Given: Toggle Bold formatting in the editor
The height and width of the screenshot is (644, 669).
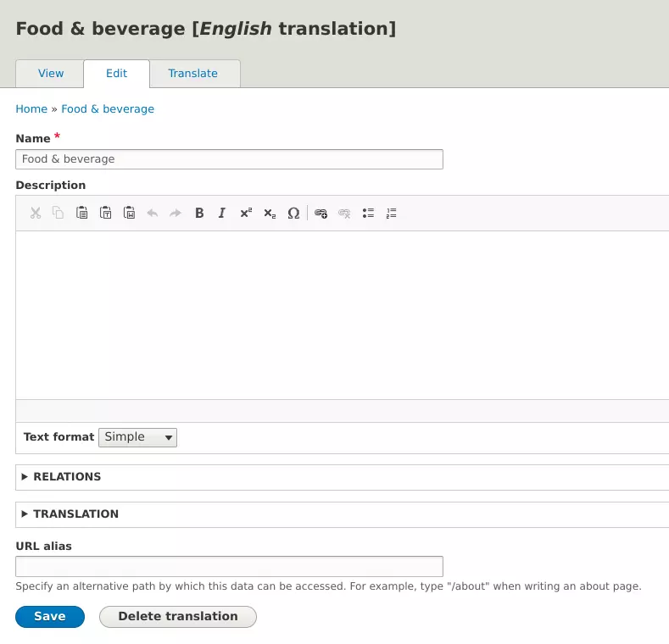Looking at the screenshot, I should click(199, 214).
